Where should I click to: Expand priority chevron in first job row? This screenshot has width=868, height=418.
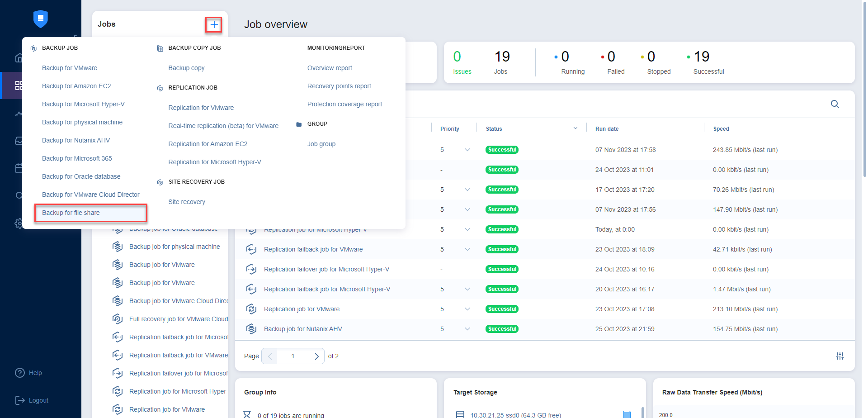point(467,150)
